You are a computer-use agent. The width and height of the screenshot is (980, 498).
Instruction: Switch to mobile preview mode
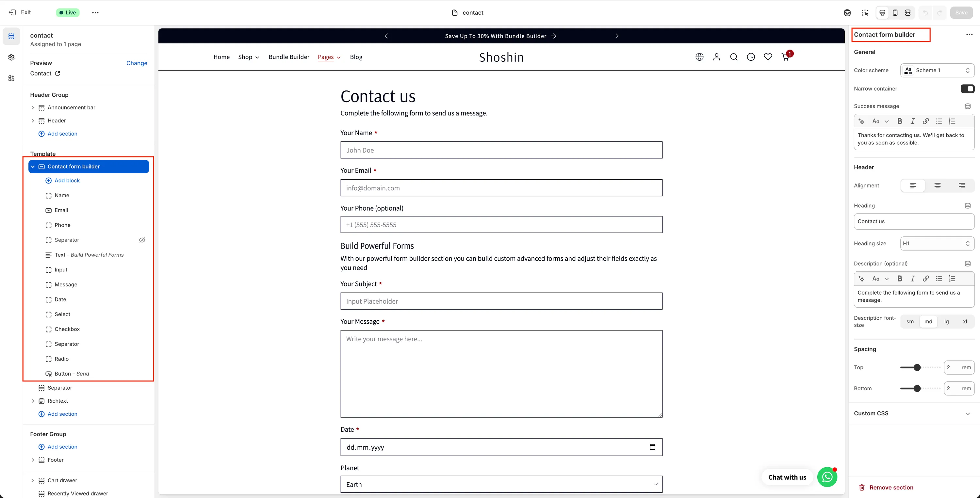[x=895, y=12]
